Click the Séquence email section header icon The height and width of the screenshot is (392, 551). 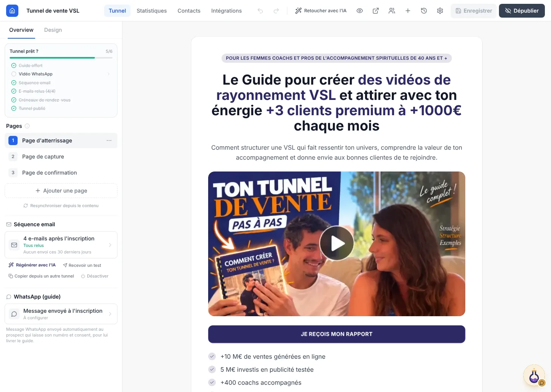pyautogui.click(x=9, y=224)
